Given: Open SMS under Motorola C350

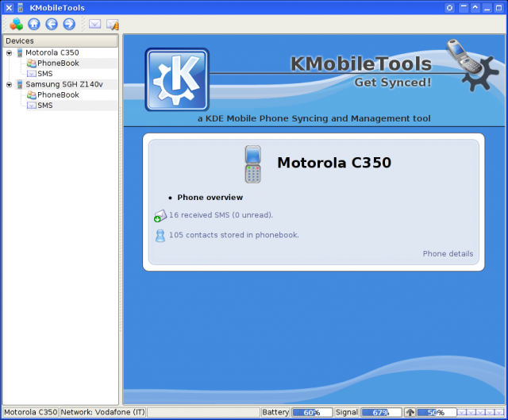Looking at the screenshot, I should coord(45,74).
